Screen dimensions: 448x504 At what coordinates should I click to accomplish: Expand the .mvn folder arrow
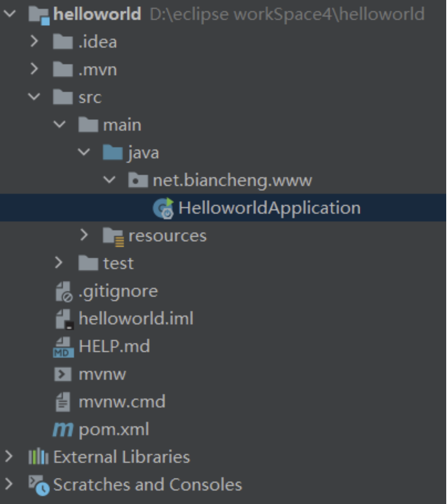pyautogui.click(x=34, y=69)
